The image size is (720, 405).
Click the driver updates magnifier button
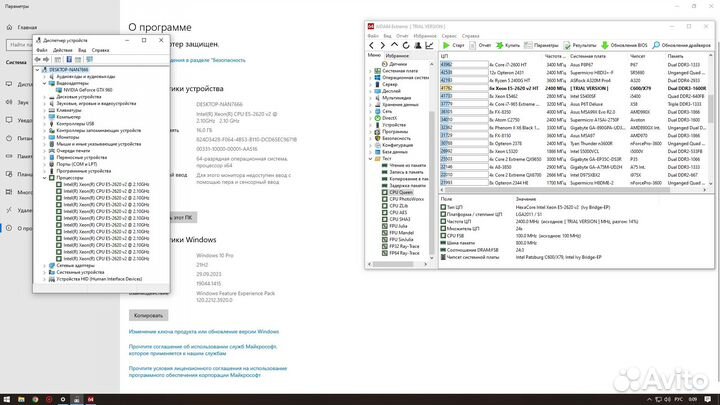[681, 45]
